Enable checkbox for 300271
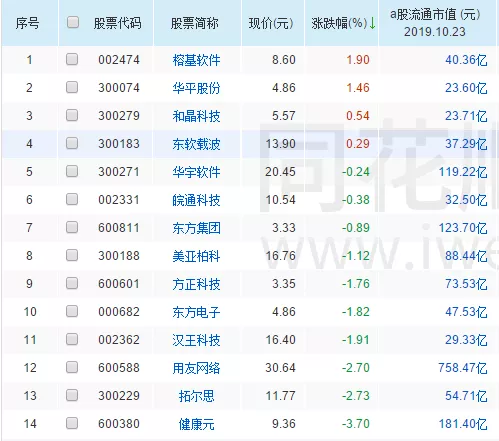 click(72, 171)
